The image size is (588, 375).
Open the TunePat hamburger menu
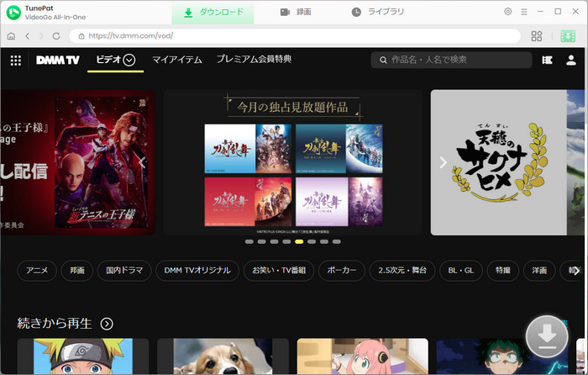[x=524, y=12]
